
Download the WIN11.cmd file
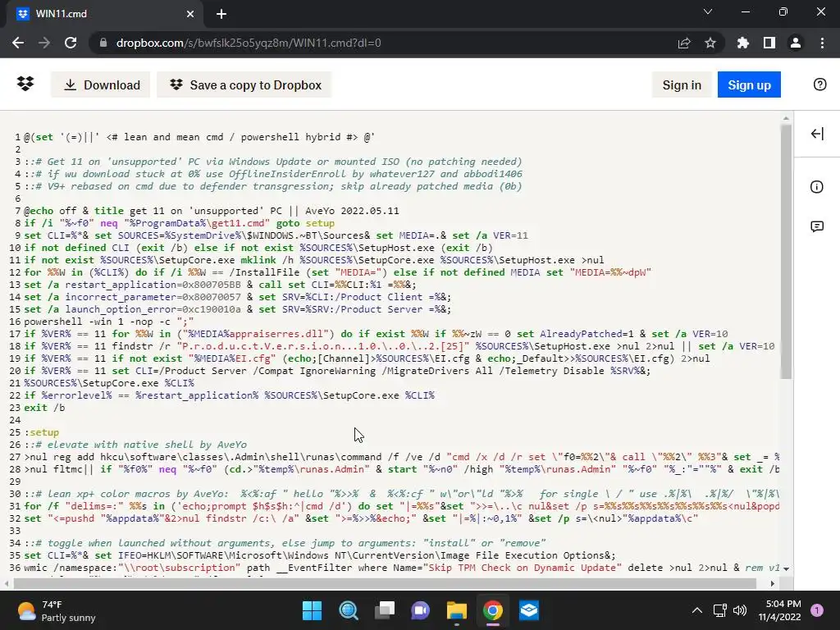tap(101, 84)
